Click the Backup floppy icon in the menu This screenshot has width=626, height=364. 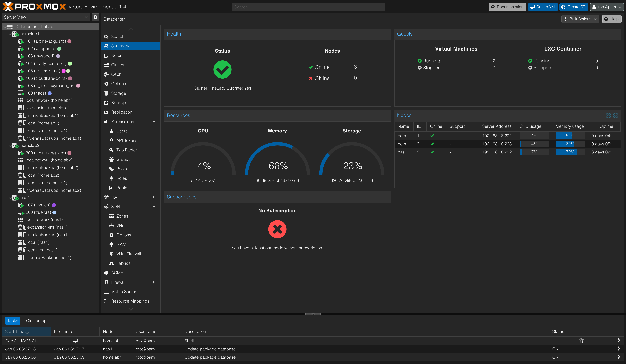(x=106, y=103)
